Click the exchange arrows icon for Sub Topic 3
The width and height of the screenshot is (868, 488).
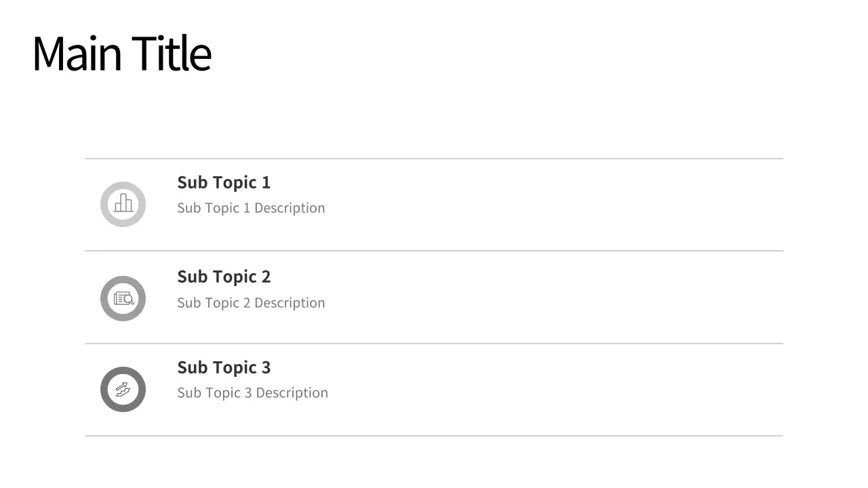click(x=123, y=389)
